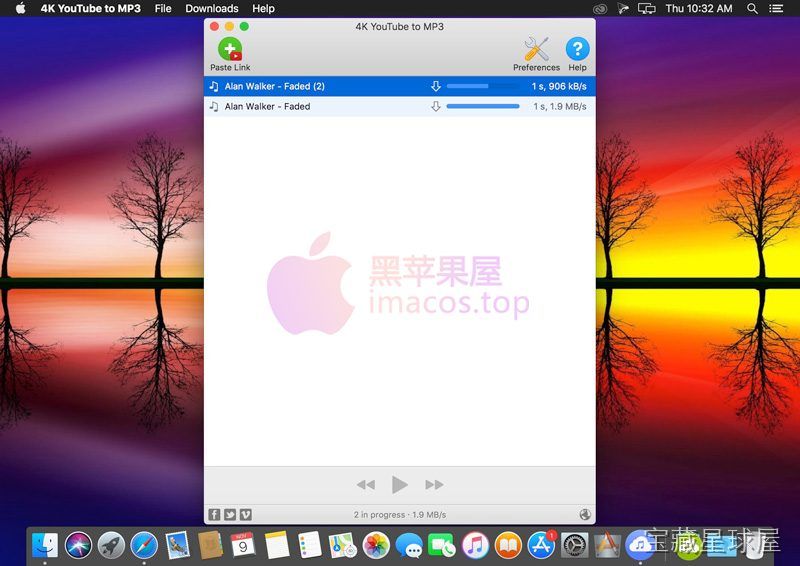Open Photos in the dock
This screenshot has height=566, width=800.
click(376, 545)
